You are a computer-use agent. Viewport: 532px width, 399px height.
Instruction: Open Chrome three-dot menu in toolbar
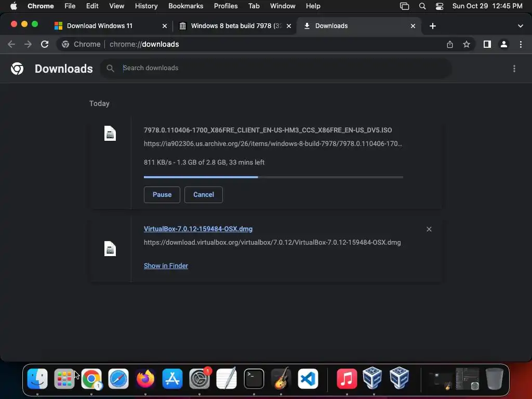tap(521, 44)
